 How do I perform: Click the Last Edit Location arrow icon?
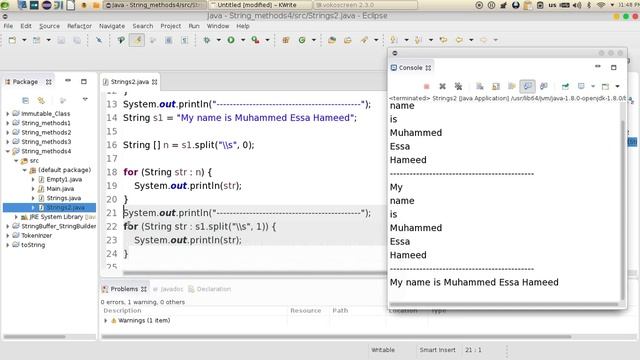(443, 40)
